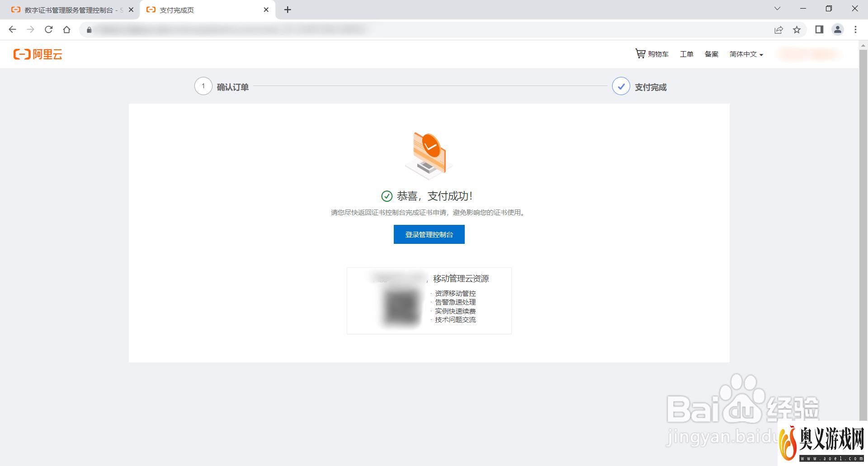Open 备案 filing link
This screenshot has width=868, height=466.
[x=711, y=54]
